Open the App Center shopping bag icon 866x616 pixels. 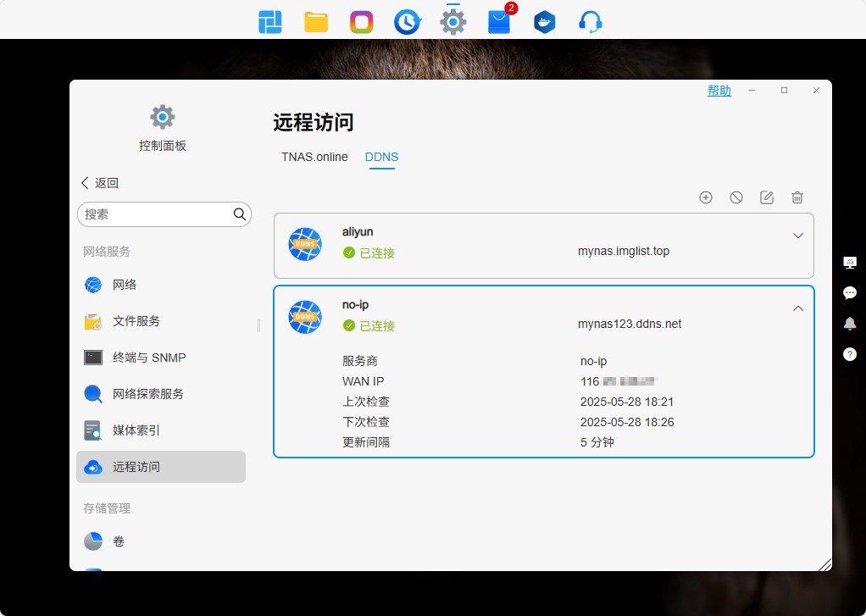click(x=499, y=23)
